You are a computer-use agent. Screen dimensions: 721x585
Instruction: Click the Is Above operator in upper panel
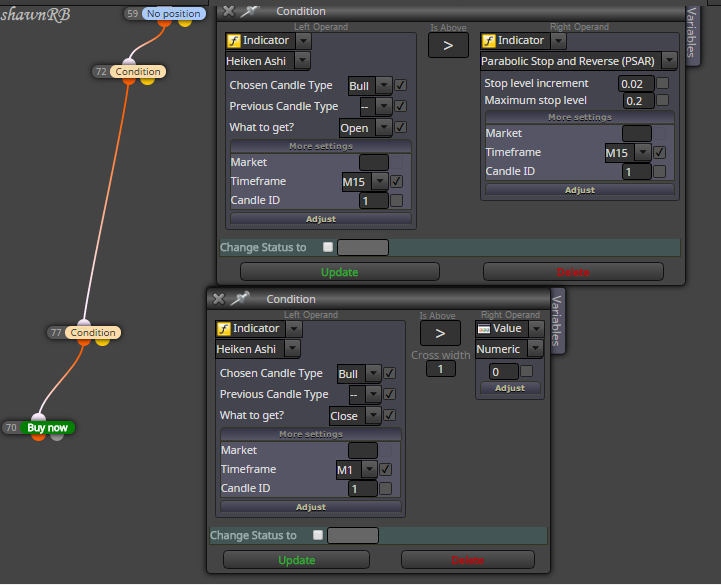pos(448,46)
